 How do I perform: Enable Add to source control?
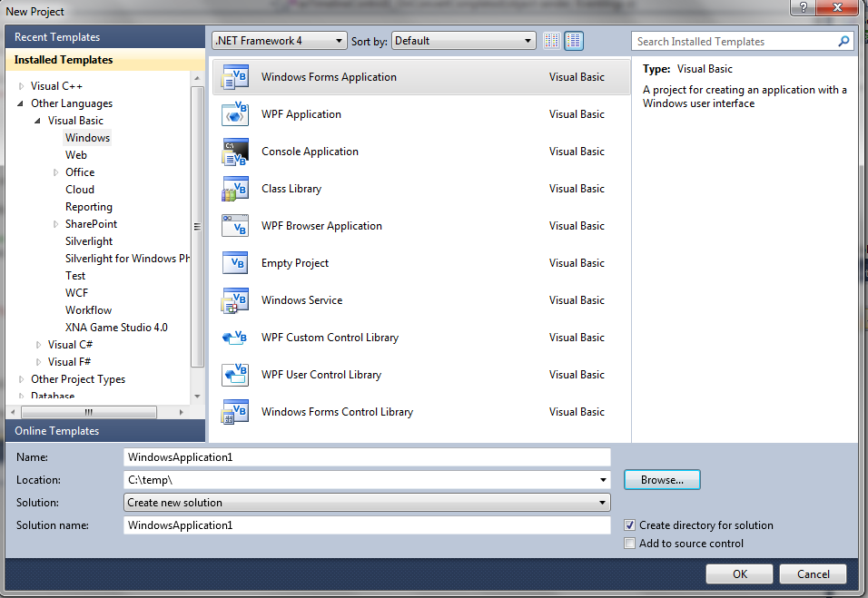pyautogui.click(x=630, y=543)
